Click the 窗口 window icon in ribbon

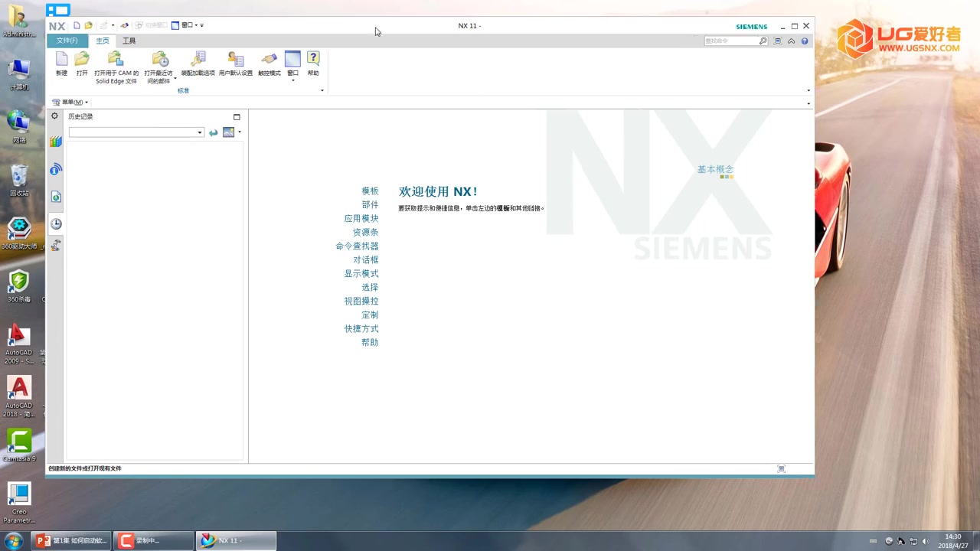[x=292, y=59]
